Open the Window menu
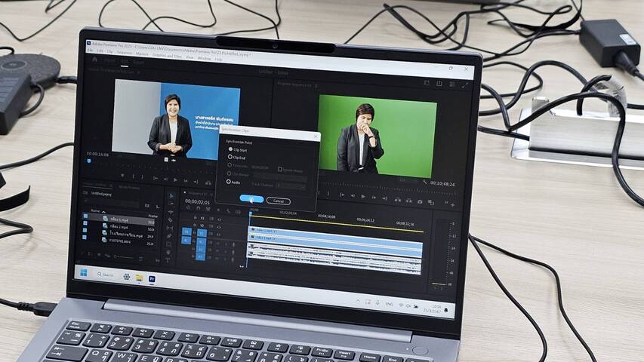The height and width of the screenshot is (362, 644). coord(204,58)
